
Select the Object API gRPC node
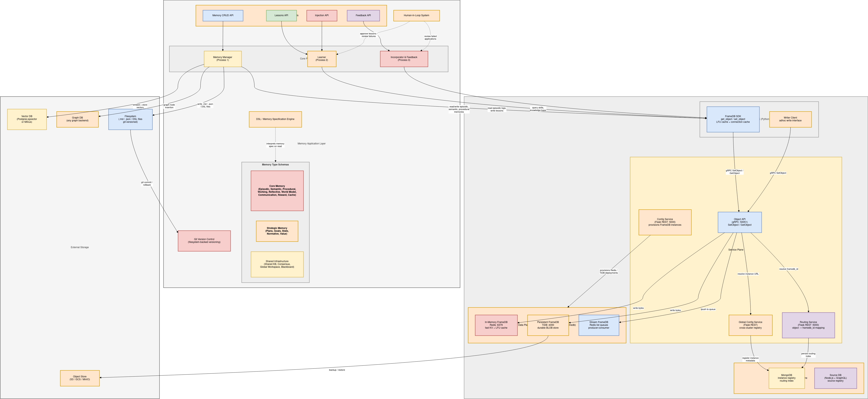[740, 222]
